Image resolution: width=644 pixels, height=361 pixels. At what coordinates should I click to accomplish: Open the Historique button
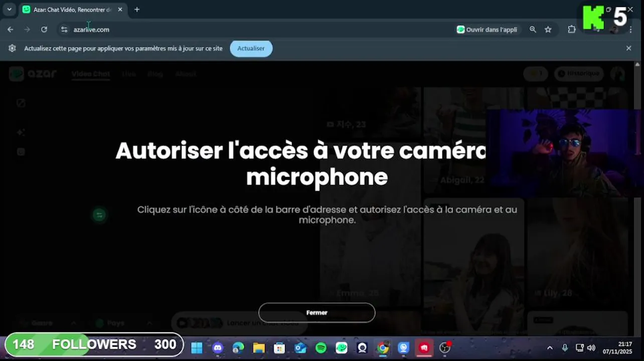(578, 74)
